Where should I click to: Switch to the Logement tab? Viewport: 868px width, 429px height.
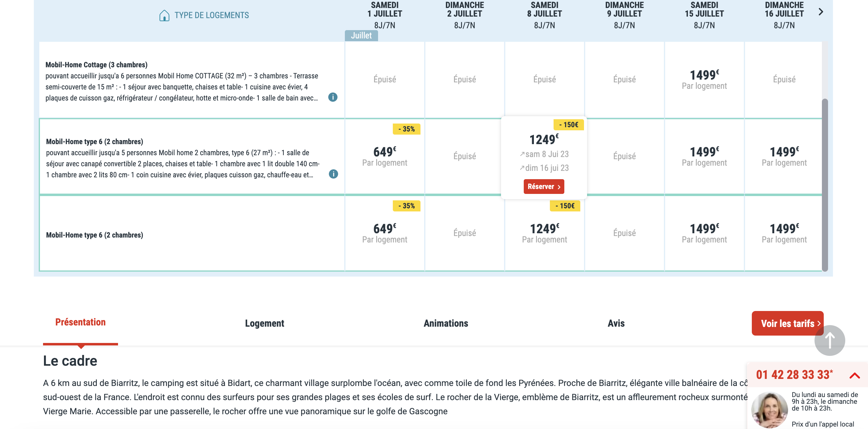pos(265,323)
